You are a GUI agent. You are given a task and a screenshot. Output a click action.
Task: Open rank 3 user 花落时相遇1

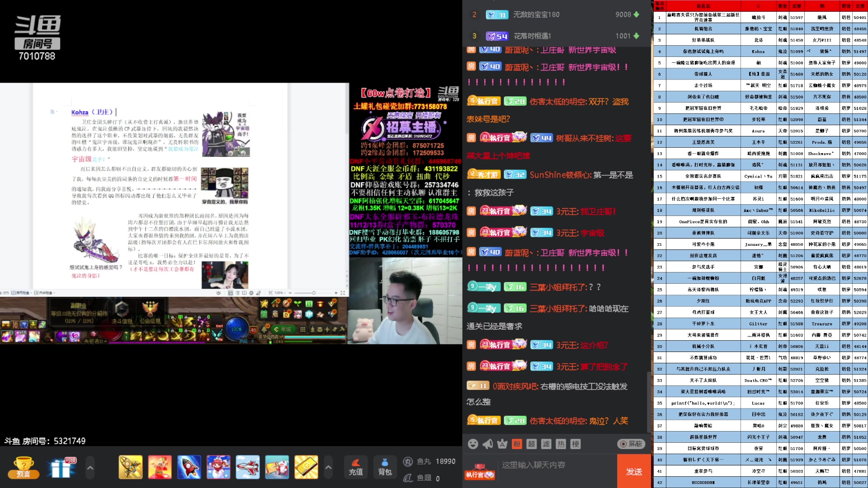tap(533, 36)
